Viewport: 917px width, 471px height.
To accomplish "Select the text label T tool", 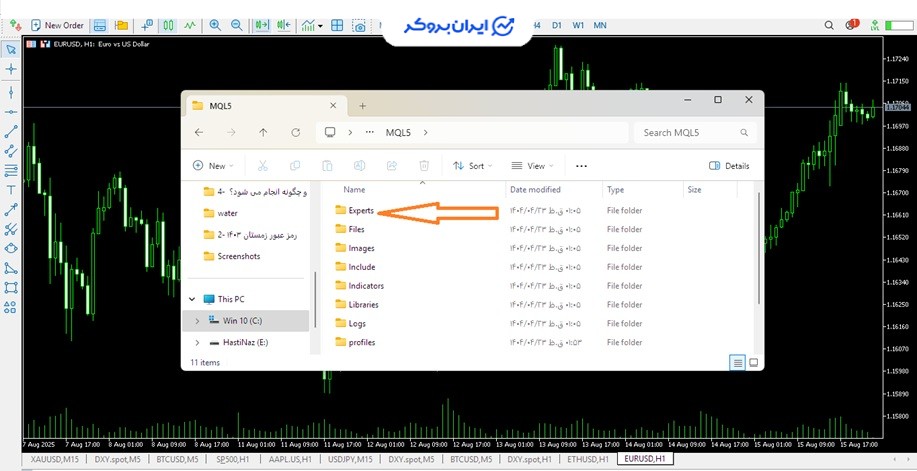I will pos(11,190).
